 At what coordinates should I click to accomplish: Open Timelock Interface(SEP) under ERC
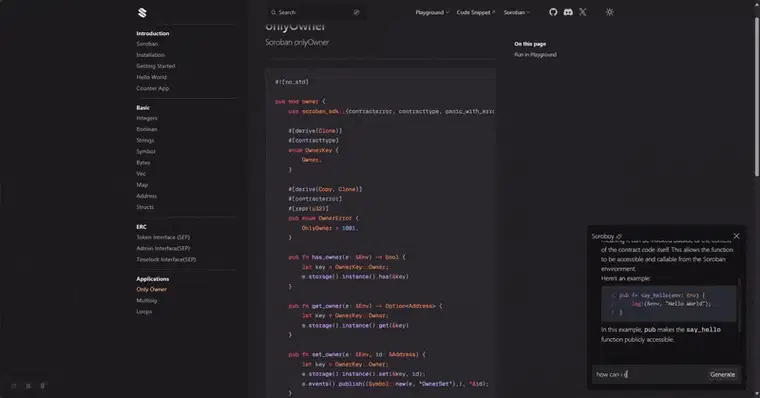click(x=166, y=259)
